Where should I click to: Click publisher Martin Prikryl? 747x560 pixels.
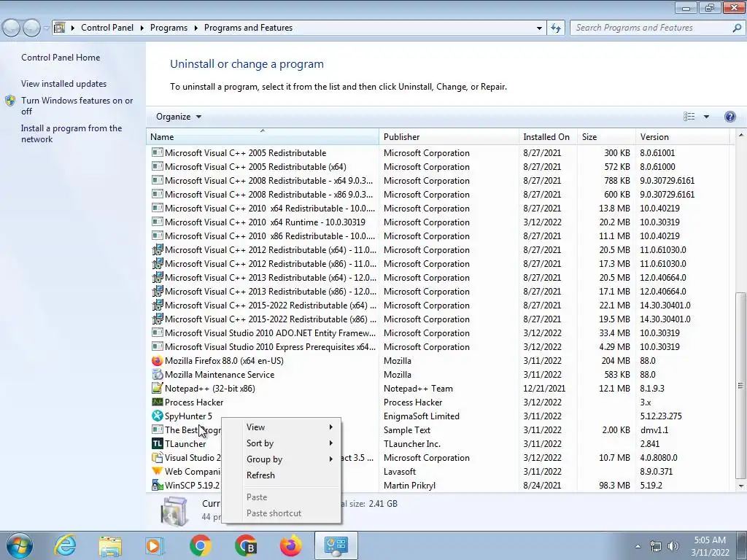(409, 485)
